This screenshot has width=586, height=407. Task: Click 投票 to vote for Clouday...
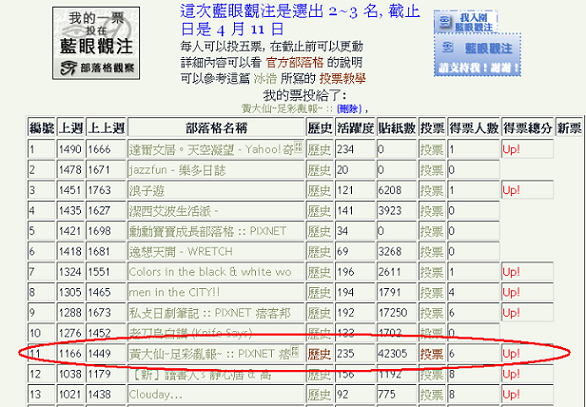pos(432,394)
